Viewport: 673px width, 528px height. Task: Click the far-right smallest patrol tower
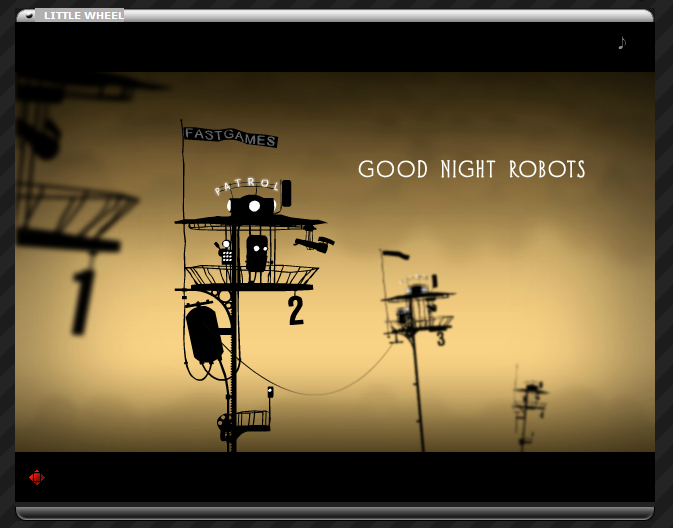click(529, 400)
